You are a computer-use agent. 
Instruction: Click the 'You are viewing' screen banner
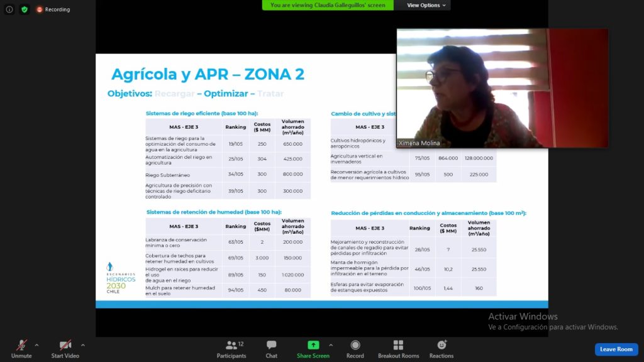(x=328, y=5)
